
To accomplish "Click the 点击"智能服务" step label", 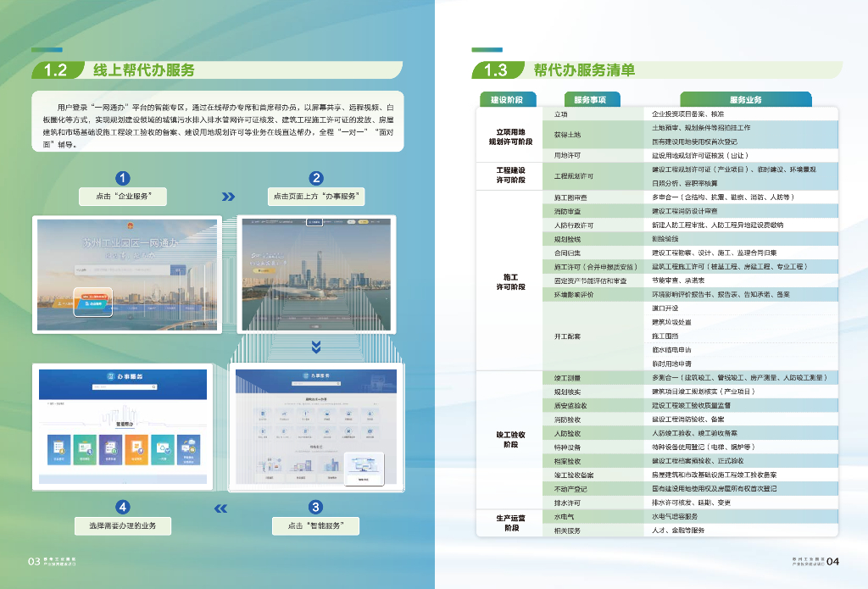I will (315, 526).
